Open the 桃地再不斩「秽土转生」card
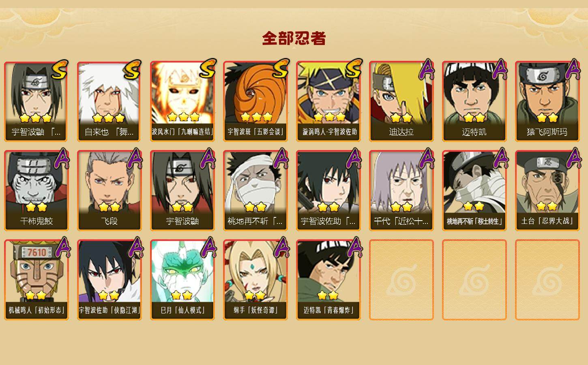 point(474,191)
